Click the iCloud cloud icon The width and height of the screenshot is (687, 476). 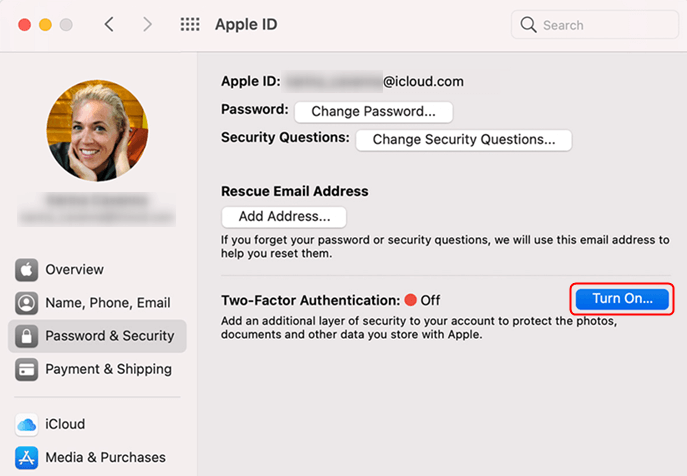(x=27, y=424)
